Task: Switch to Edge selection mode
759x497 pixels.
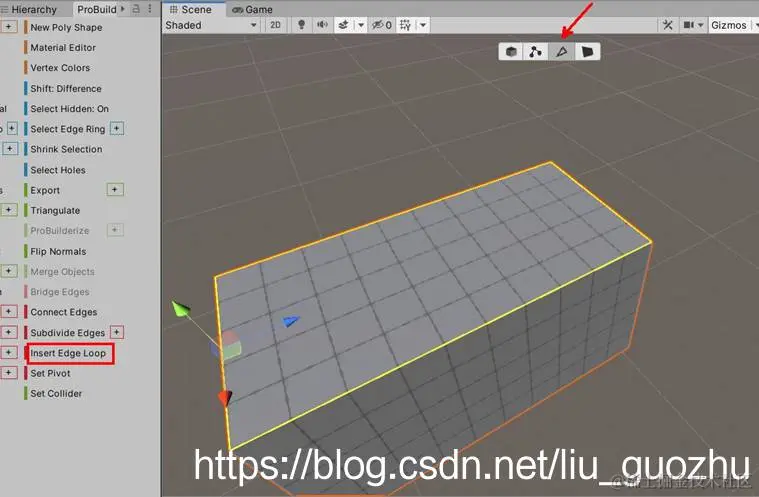Action: tap(562, 52)
